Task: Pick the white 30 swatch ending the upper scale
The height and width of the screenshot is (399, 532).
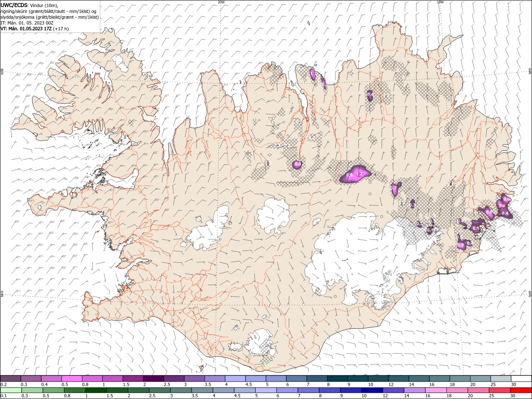Action: pyautogui.click(x=521, y=379)
